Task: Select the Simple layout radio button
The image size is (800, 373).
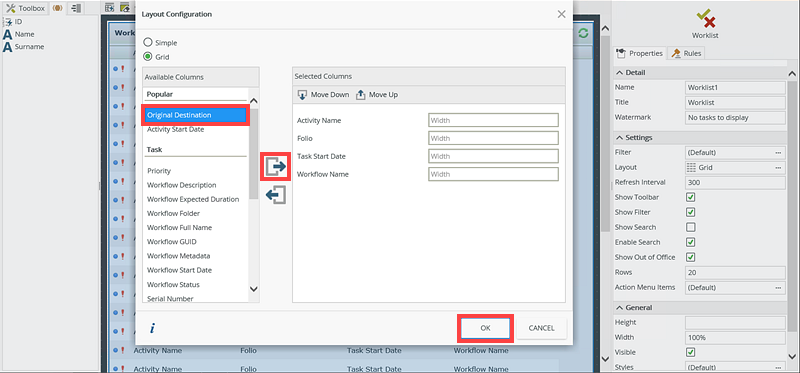Action: pos(148,43)
